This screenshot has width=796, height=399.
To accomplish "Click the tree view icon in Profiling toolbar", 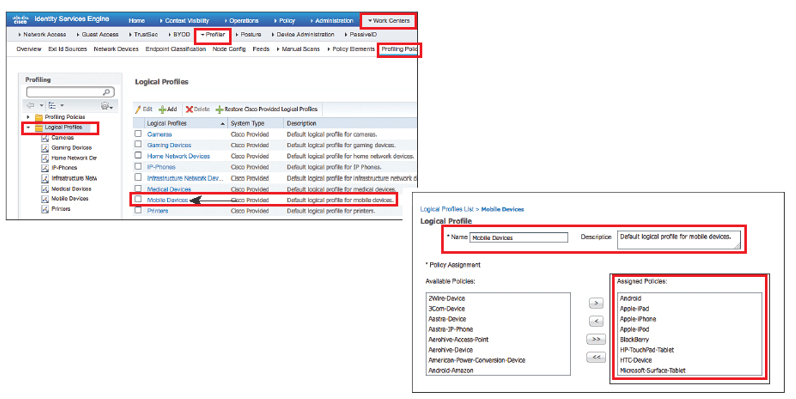I will coord(52,105).
